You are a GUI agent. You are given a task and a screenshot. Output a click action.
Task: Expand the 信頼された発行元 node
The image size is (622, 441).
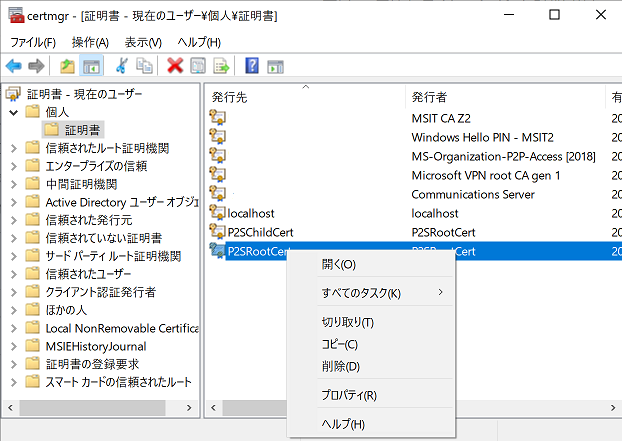[13, 220]
